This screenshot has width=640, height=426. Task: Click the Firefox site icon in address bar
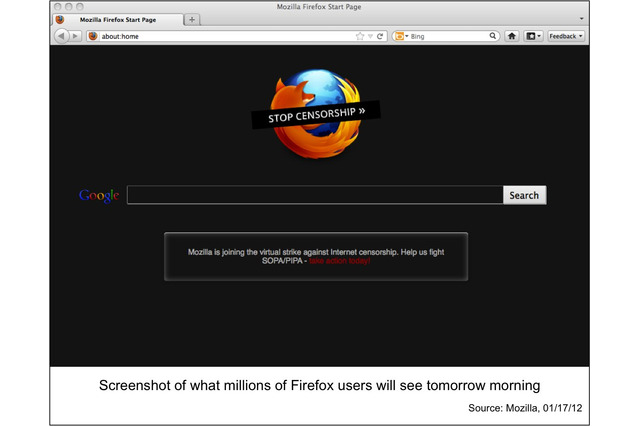click(x=93, y=36)
